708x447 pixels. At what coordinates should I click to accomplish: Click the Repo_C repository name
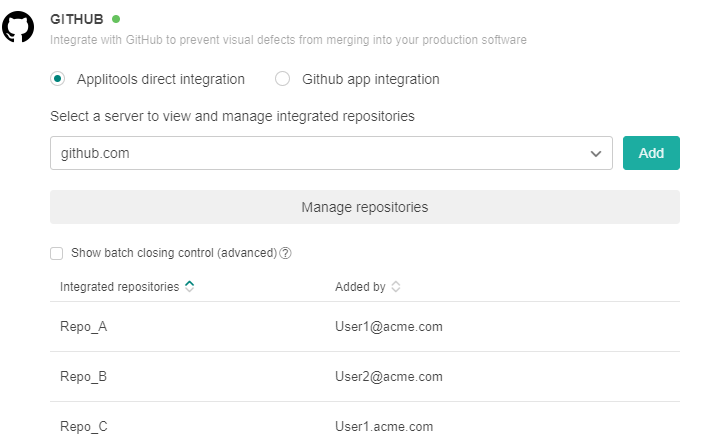point(84,427)
